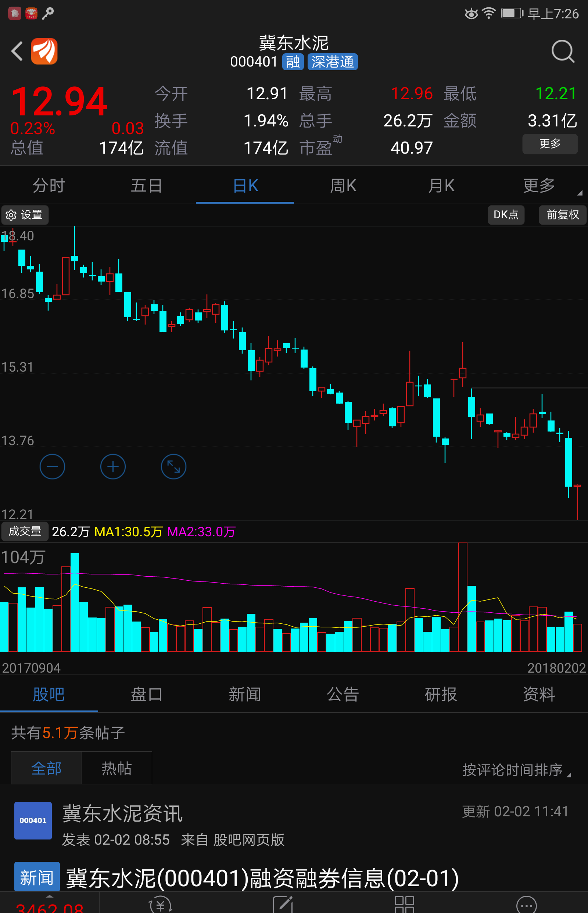
Task: Tap the 融 margin trading badge
Action: [x=293, y=62]
